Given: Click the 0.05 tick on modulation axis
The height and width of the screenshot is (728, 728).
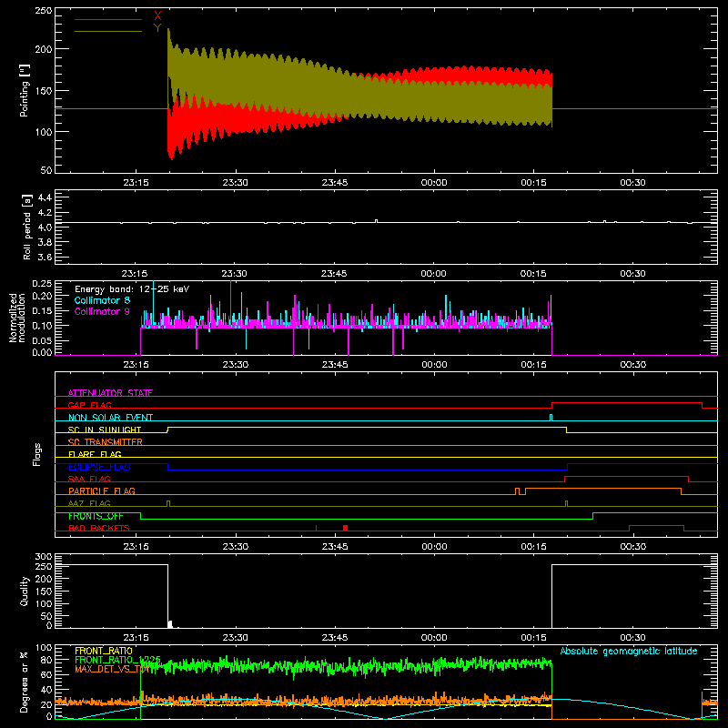Looking at the screenshot, I should click(x=42, y=340).
